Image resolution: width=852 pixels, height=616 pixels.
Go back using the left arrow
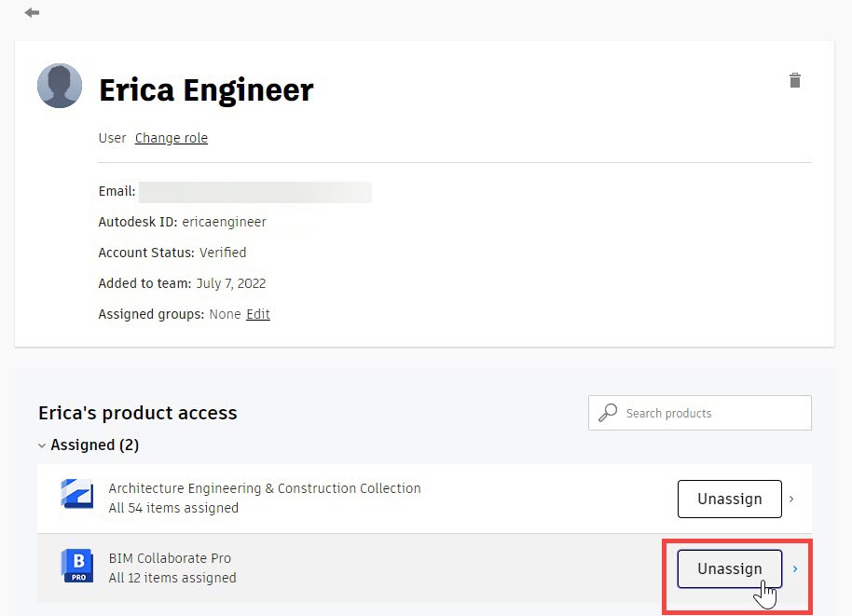click(32, 12)
